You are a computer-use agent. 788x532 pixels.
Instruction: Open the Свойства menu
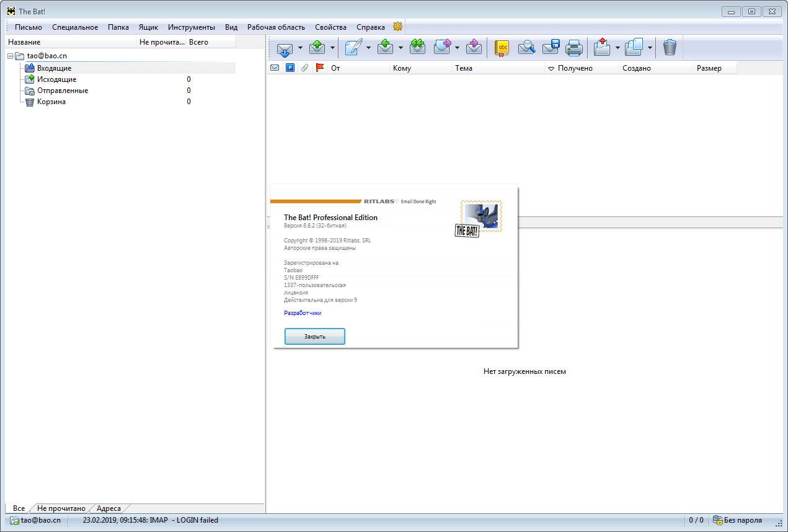(330, 27)
